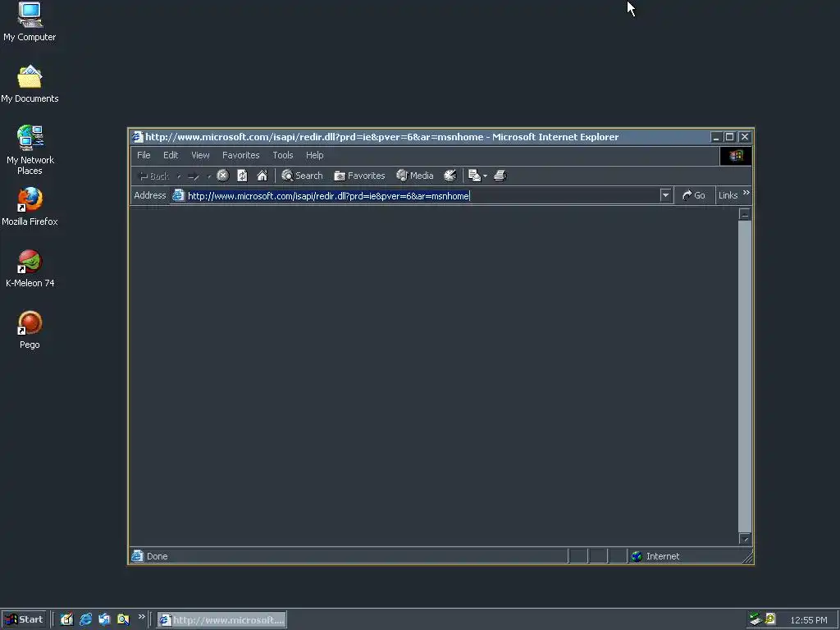Screen dimensions: 840x630
Task: Select the My Computer desktop icon
Action: pos(30,21)
